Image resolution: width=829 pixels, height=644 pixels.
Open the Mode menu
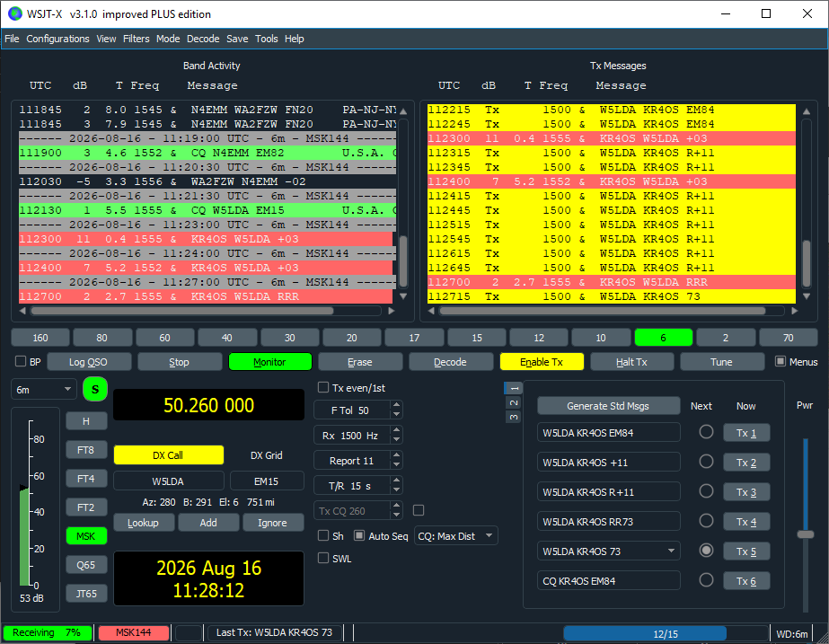tap(168, 39)
